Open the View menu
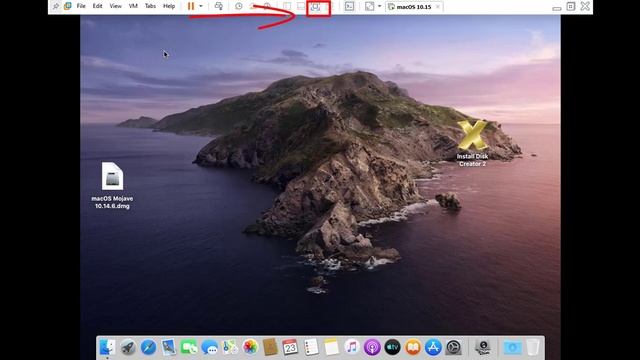This screenshot has height=360, width=640. (116, 6)
